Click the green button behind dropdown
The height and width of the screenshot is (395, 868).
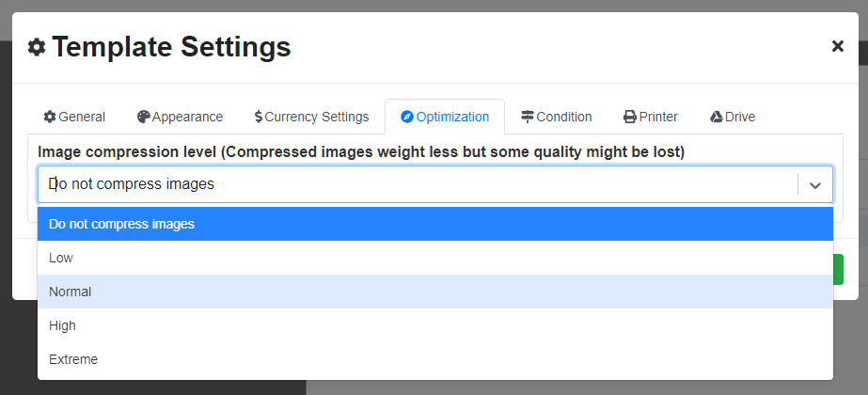[838, 269]
